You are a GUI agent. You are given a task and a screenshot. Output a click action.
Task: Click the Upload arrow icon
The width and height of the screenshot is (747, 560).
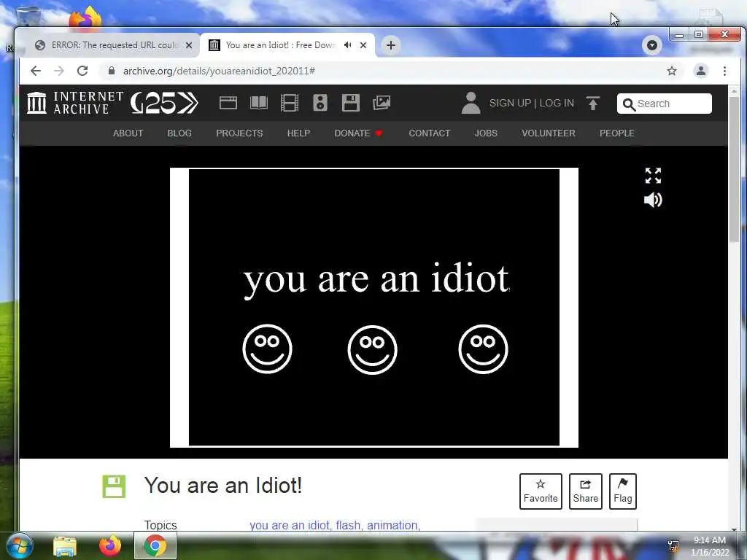point(593,104)
